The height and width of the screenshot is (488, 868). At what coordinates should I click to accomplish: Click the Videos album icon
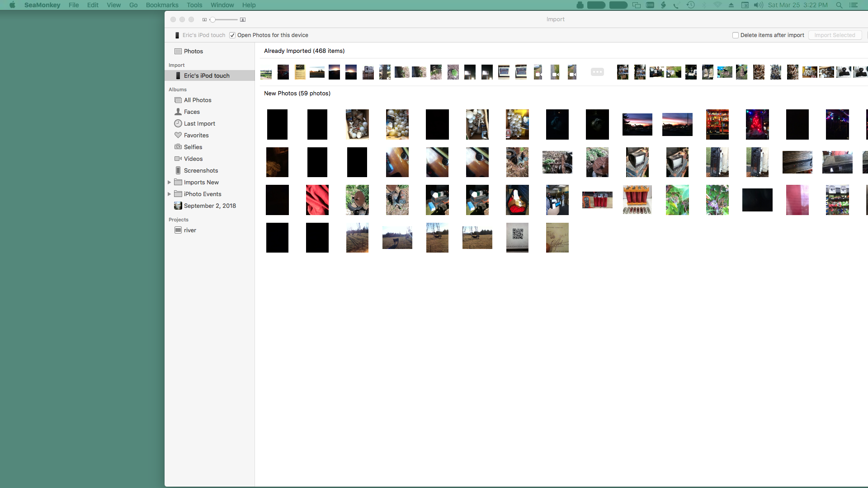point(178,159)
